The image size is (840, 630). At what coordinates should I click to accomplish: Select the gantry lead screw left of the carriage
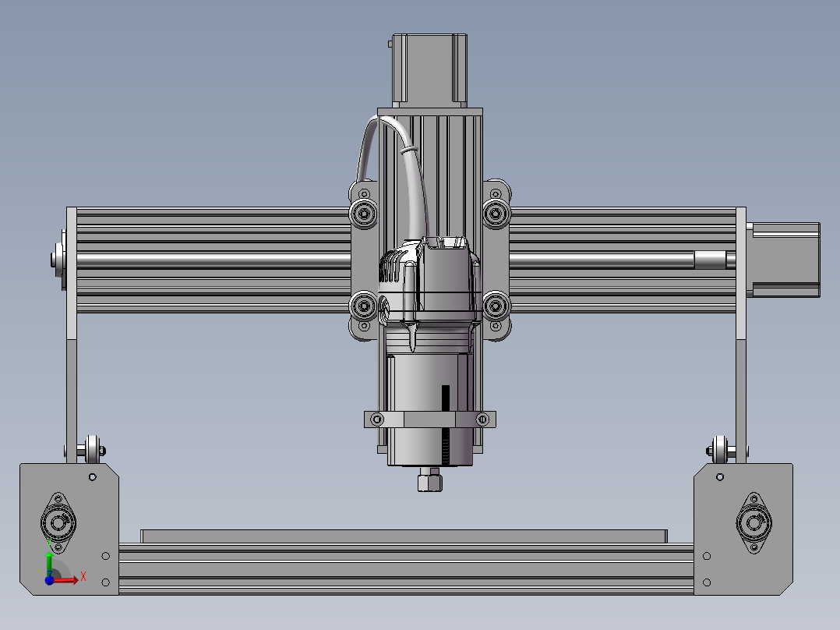214,260
